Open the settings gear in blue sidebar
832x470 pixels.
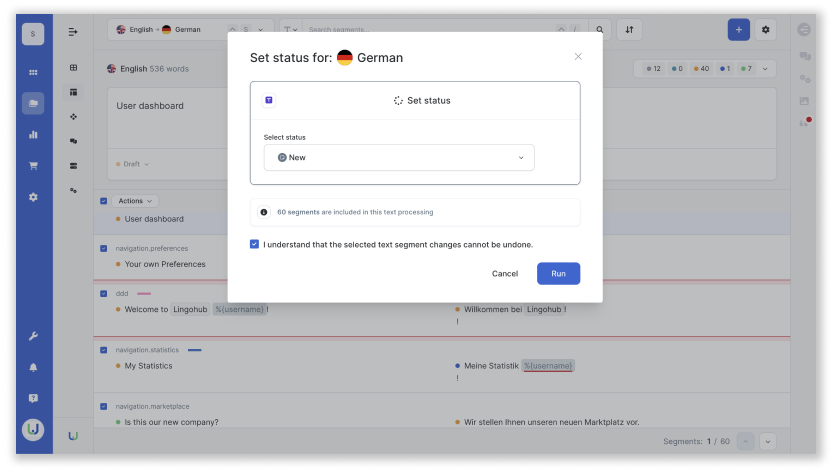click(x=33, y=197)
